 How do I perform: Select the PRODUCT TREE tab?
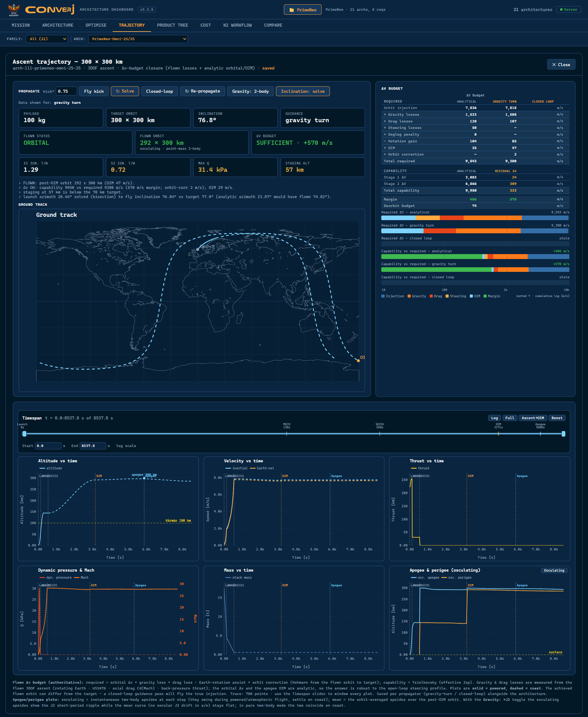(172, 25)
